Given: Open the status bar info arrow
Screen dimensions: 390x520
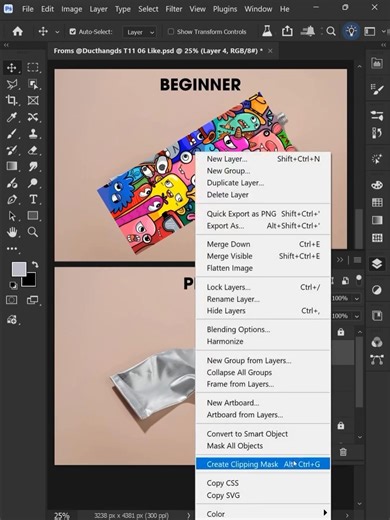Looking at the screenshot, I should pos(189,515).
